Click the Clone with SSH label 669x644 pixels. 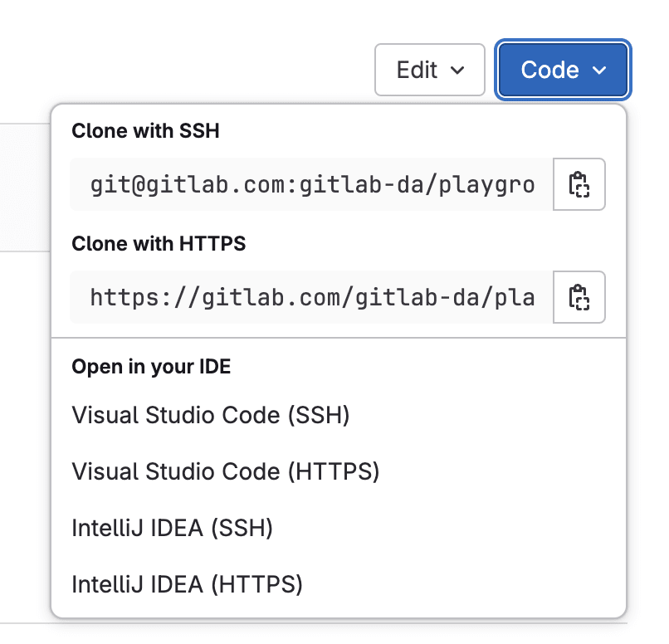click(x=145, y=130)
